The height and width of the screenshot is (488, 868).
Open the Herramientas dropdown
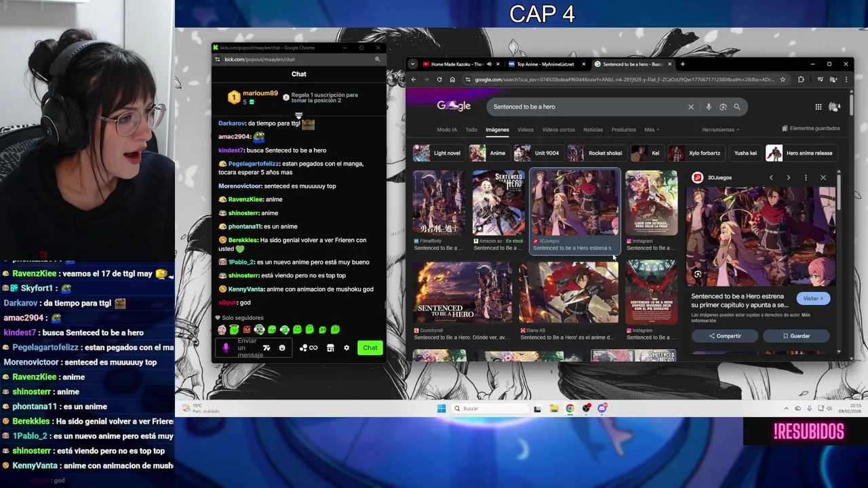coord(720,129)
